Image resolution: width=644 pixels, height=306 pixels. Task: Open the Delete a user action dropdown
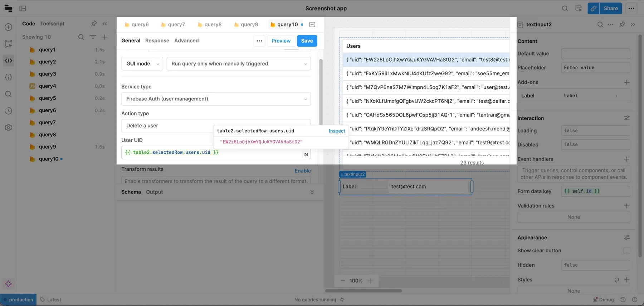(216, 126)
